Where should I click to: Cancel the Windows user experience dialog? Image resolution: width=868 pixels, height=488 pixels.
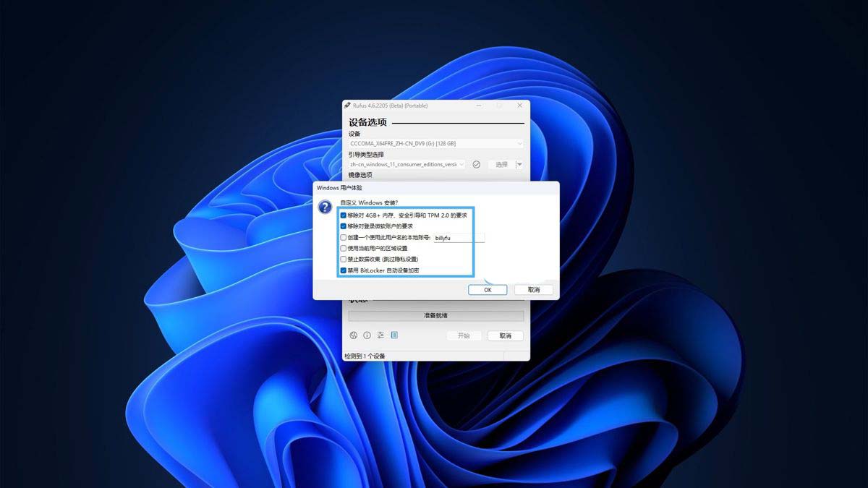[x=533, y=289]
